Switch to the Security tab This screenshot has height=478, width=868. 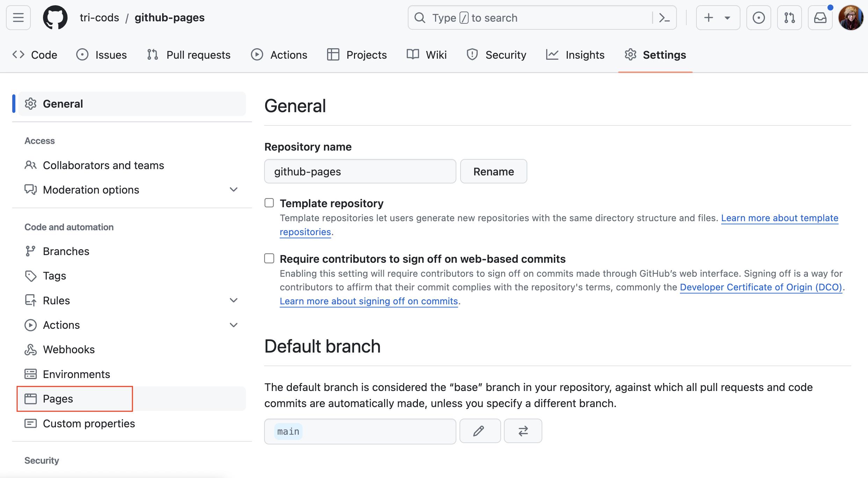[x=496, y=55]
